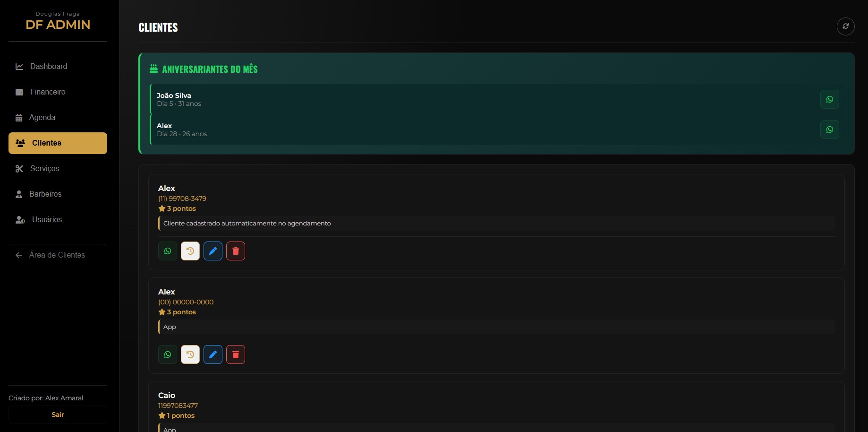Image resolution: width=868 pixels, height=432 pixels.
Task: Open WhatsApp for Alex's birthday entry
Action: 829,130
